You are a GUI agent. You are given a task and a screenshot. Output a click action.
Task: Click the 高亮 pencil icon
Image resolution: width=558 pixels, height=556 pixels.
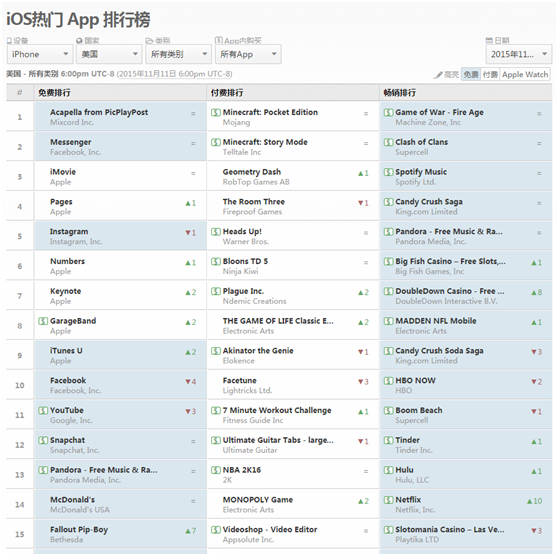point(438,75)
